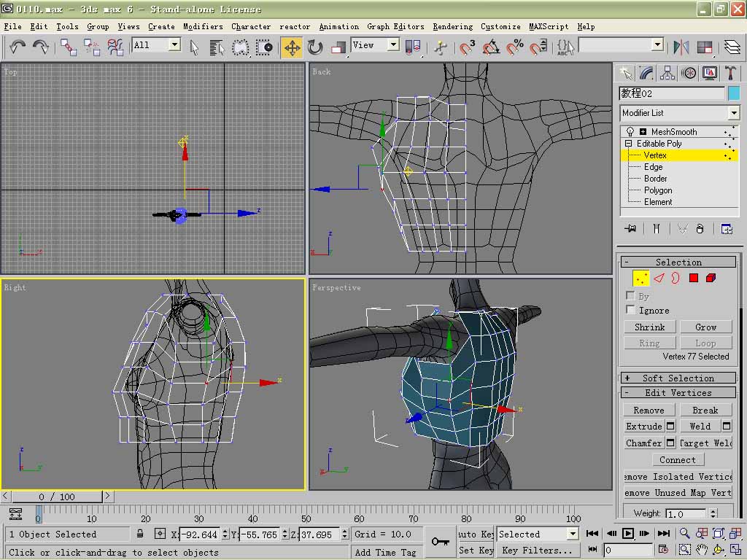
Task: Click the Grow selection button
Action: [705, 327]
